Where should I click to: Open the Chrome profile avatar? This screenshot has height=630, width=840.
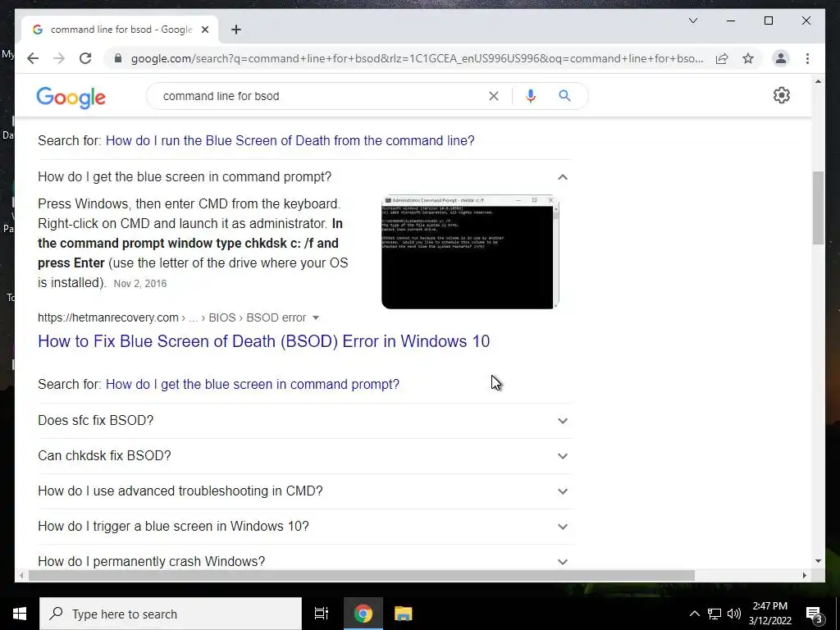781,58
